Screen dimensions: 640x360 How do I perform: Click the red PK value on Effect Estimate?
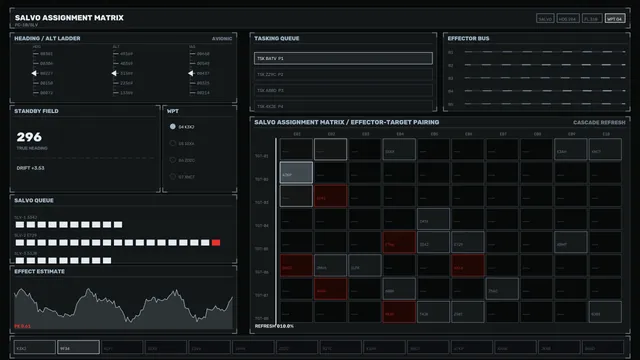[22, 326]
